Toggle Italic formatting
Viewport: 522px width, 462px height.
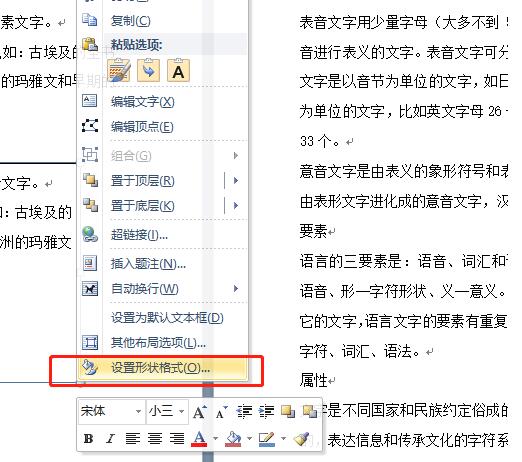pyautogui.click(x=110, y=439)
